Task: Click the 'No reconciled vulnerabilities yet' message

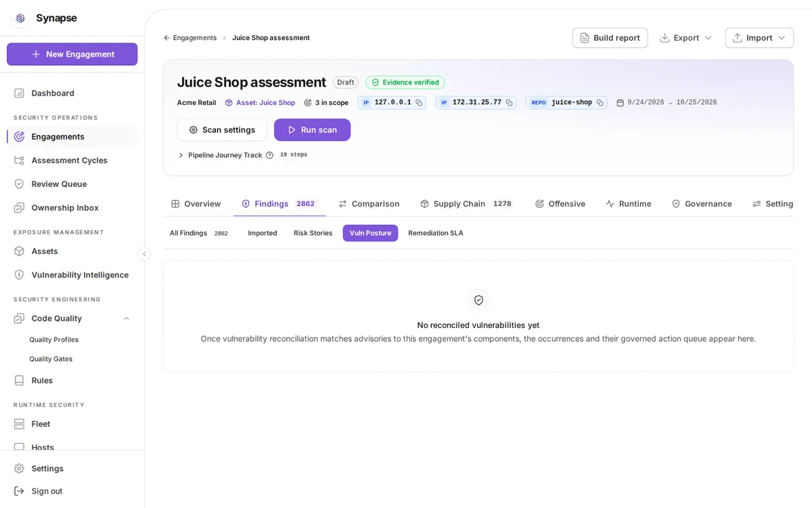Action: [478, 325]
